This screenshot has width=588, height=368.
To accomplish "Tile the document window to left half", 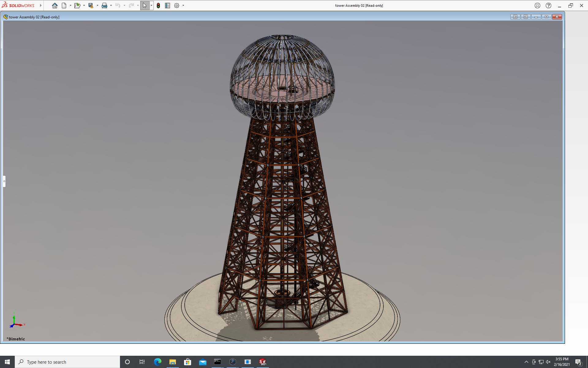I will click(x=515, y=17).
